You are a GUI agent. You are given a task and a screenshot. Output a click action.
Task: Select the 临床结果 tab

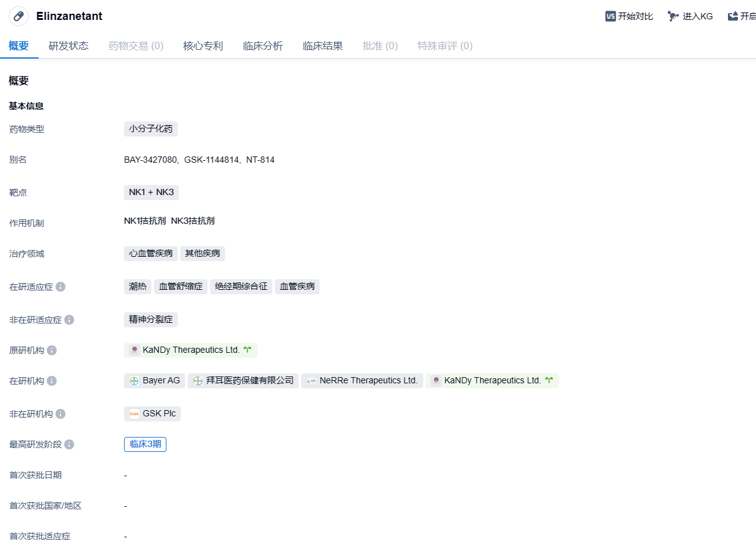tap(323, 46)
